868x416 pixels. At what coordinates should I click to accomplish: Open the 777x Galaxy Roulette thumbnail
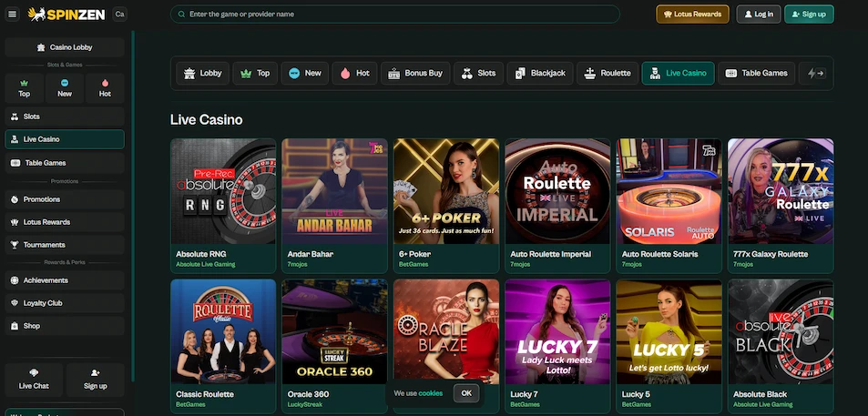781,191
